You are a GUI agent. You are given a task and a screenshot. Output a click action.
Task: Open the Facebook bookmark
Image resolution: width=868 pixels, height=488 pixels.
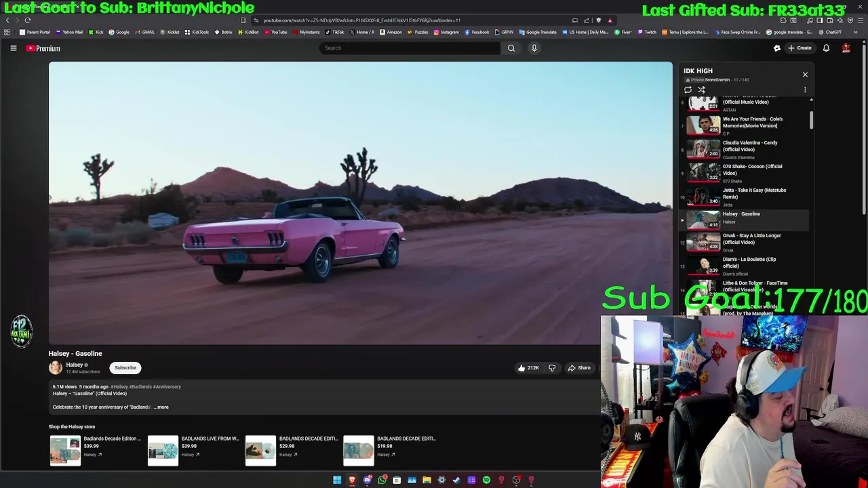(x=477, y=33)
